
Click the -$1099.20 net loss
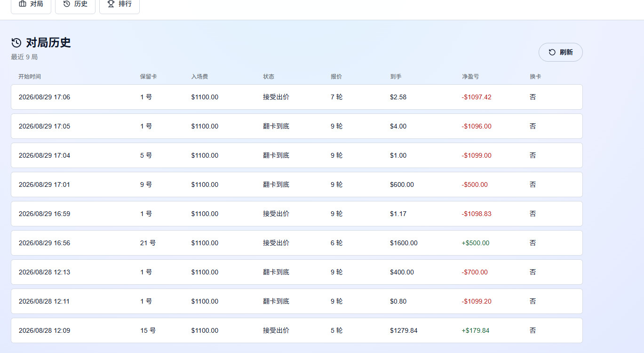477,301
